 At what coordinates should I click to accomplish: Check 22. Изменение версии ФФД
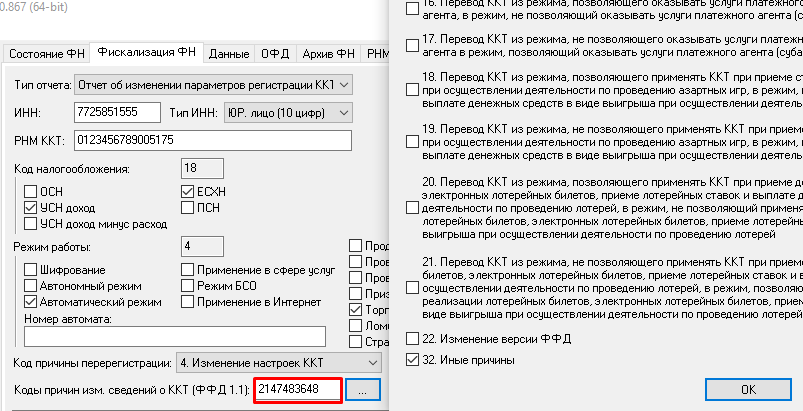pyautogui.click(x=413, y=339)
